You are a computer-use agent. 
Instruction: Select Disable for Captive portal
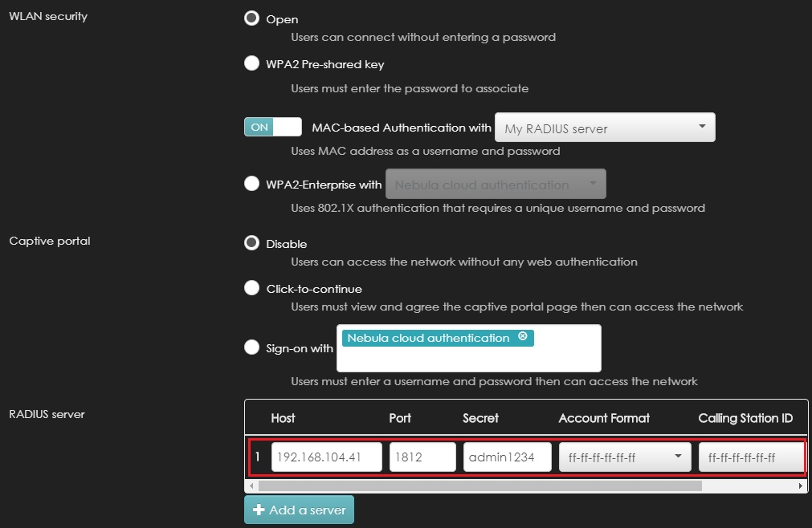[x=251, y=242]
